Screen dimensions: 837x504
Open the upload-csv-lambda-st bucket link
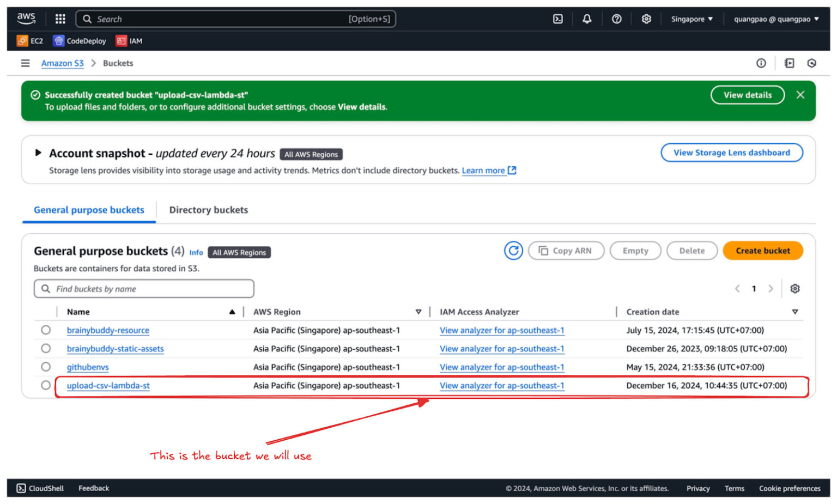click(108, 386)
